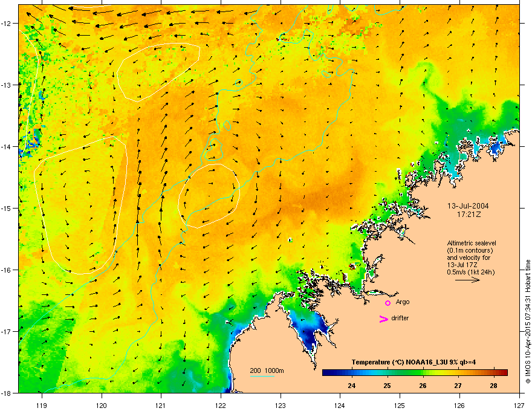This screenshot has width=532, height=411.
Task: Click the 'and velocity for' text line
Action: point(469,257)
